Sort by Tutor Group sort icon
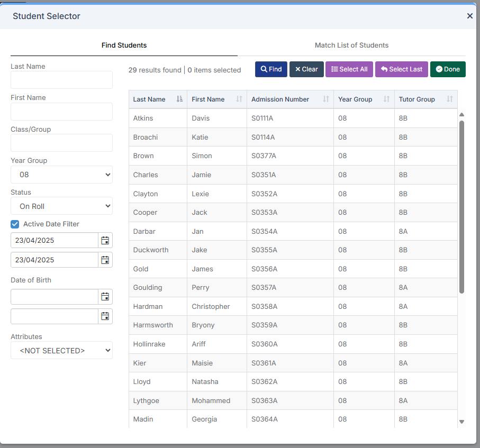The width and height of the screenshot is (480, 448). [x=450, y=99]
